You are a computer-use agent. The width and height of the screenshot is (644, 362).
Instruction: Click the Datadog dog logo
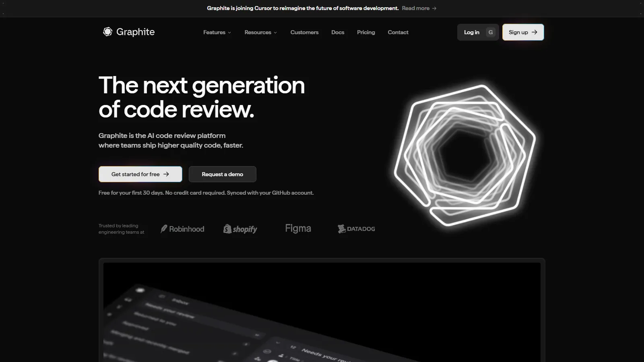(x=341, y=229)
